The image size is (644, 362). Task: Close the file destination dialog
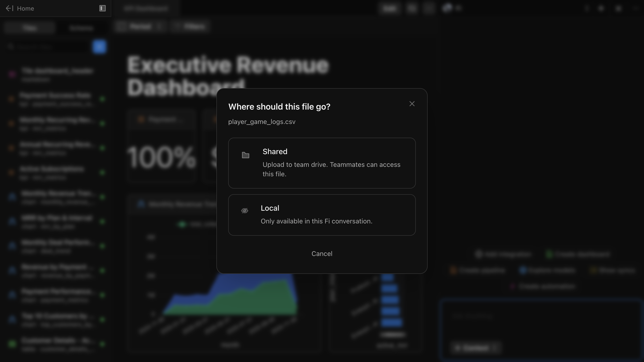pos(412,104)
